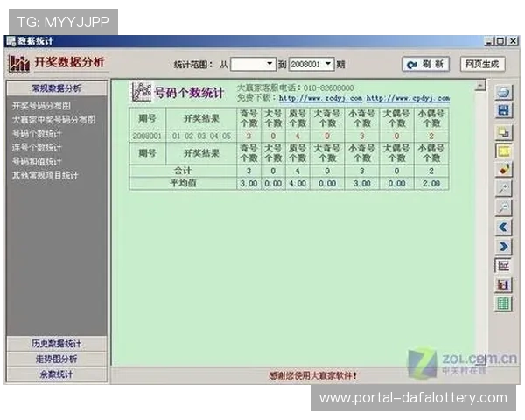525x420 pixels.
Task: Click the 感谢您使用大赢家软件 status bar text
Action: point(312,375)
